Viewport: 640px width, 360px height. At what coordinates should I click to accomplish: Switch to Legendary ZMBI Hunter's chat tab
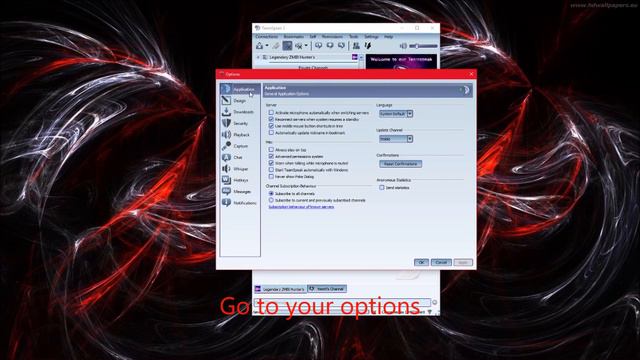pyautogui.click(x=280, y=289)
